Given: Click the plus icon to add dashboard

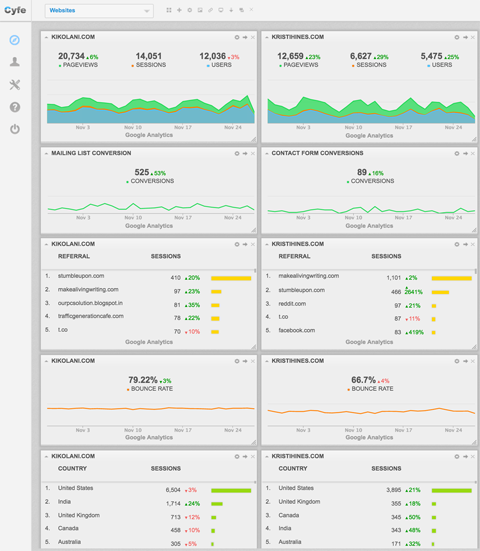Looking at the screenshot, I should pos(179,10).
